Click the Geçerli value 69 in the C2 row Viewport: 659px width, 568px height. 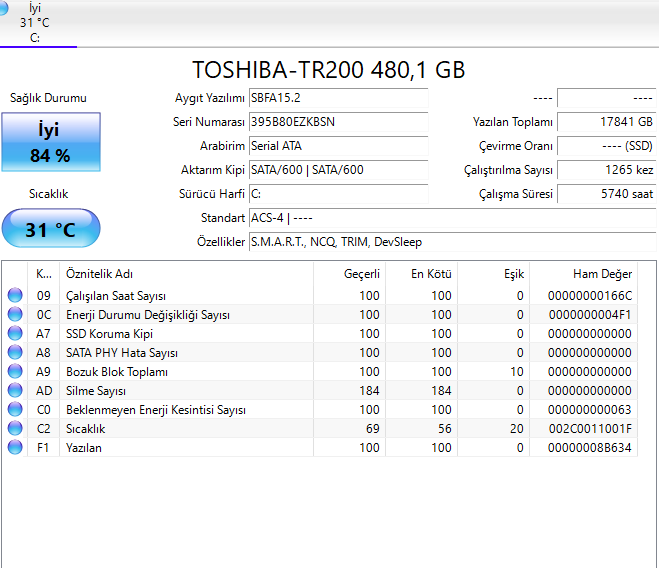click(x=372, y=428)
